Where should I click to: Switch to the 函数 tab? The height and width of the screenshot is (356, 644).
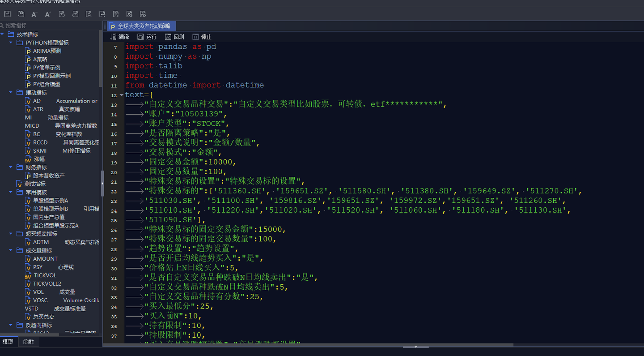click(x=29, y=342)
